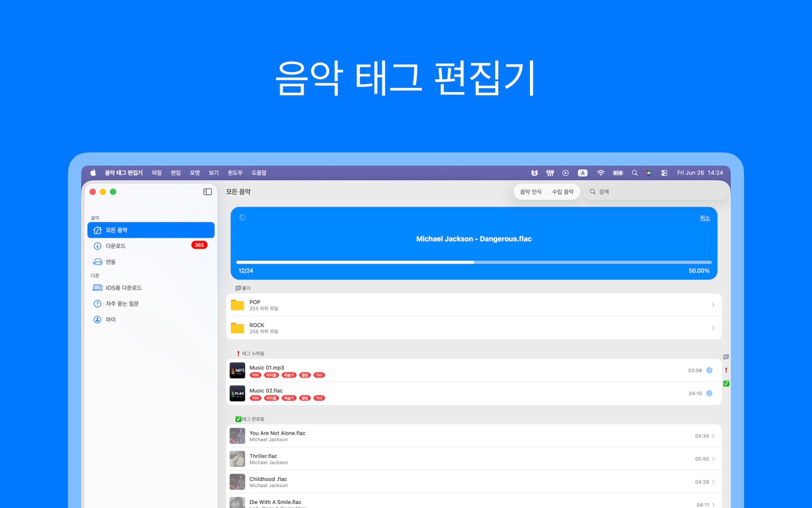
Task: Click the red 365 badge on 다운로드
Action: point(199,245)
